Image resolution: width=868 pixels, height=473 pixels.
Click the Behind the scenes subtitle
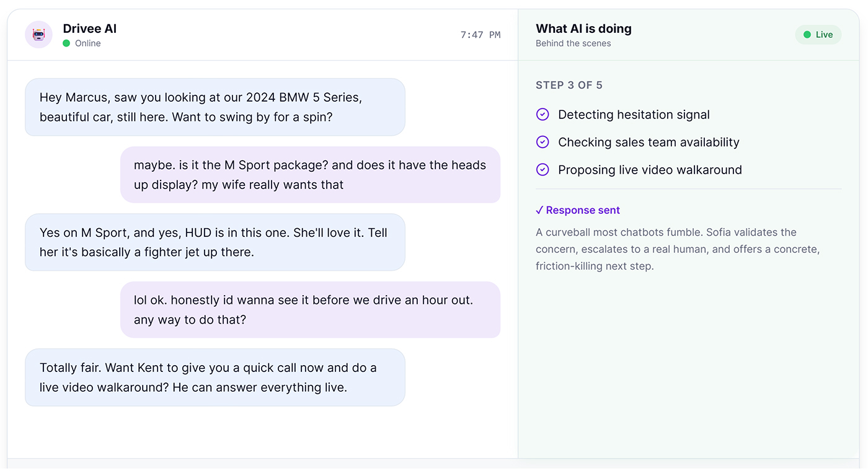click(x=573, y=43)
